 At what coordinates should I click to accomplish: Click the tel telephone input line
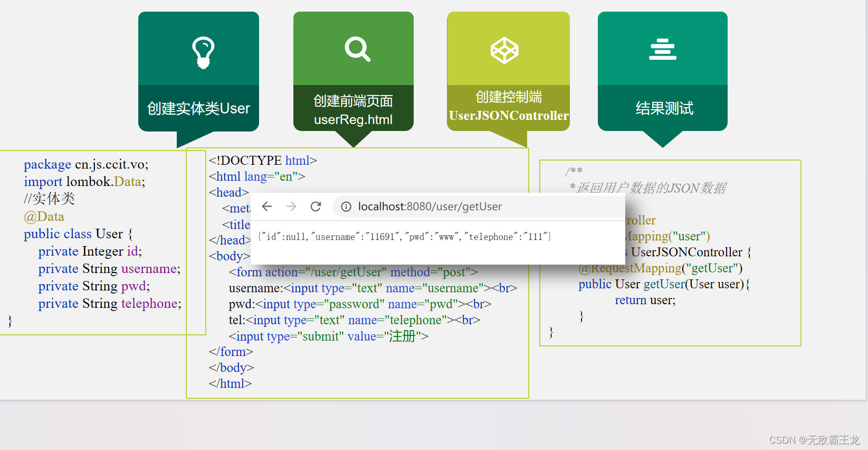[355, 320]
